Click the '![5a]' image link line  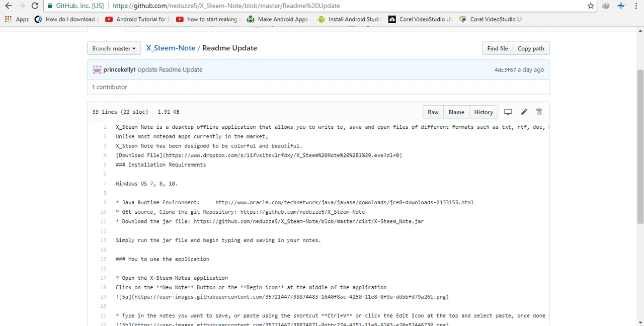(282, 297)
